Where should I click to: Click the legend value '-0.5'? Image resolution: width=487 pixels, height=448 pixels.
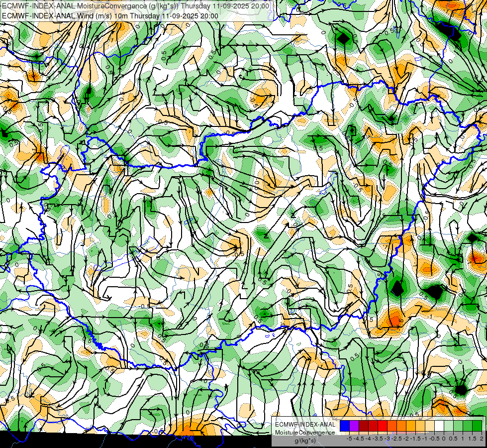pyautogui.click(x=434, y=439)
